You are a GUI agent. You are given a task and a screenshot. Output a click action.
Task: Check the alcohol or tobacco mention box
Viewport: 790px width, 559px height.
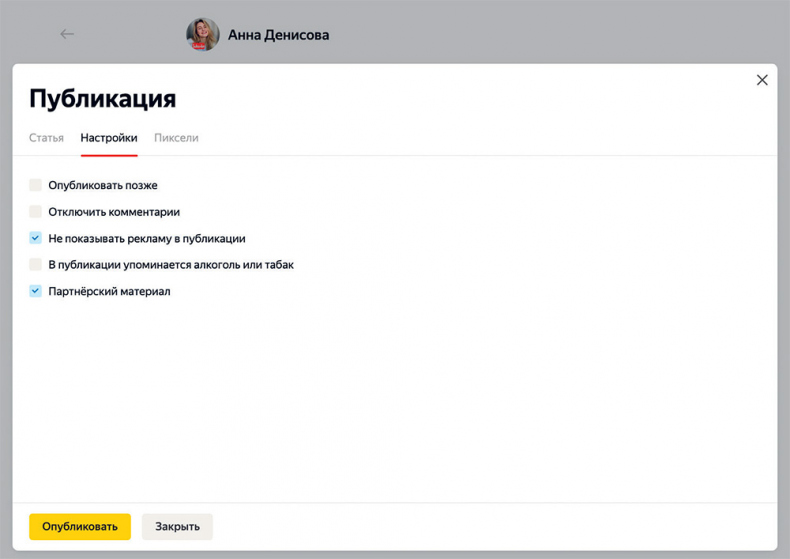click(36, 265)
